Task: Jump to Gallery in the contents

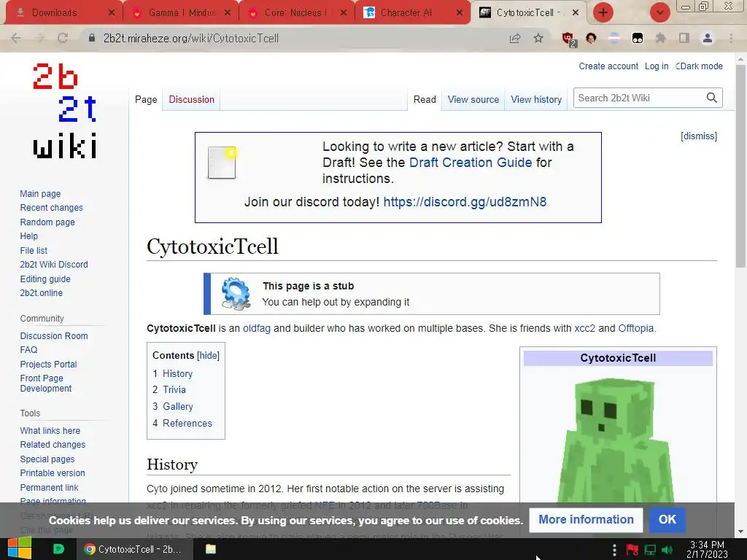Action: coord(178,407)
